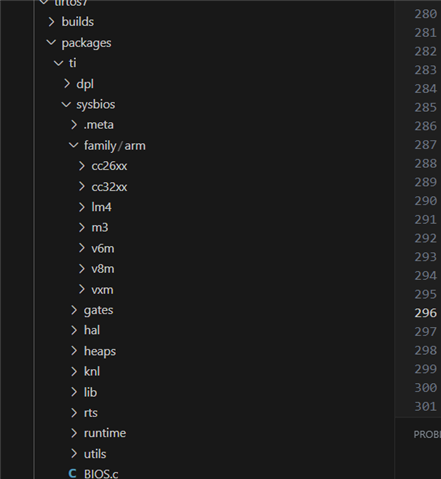Select the builds folder label
Viewport: 441px width, 479px height.
click(x=78, y=22)
